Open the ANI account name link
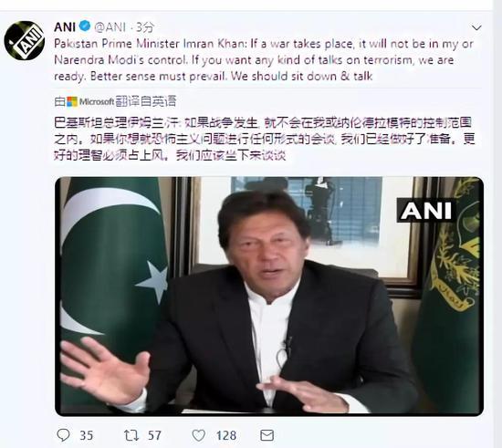The image size is (502, 448). point(65,26)
